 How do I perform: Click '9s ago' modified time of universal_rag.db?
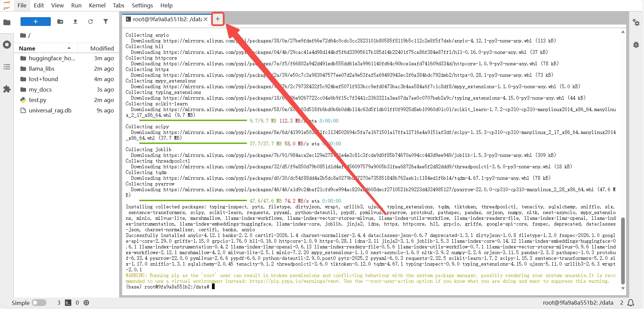(105, 110)
